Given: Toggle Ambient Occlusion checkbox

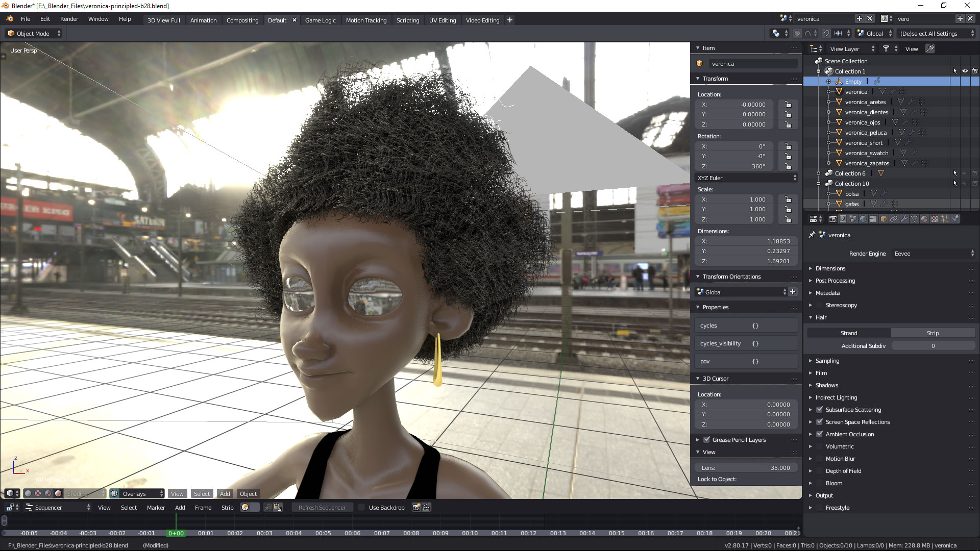Looking at the screenshot, I should point(820,434).
